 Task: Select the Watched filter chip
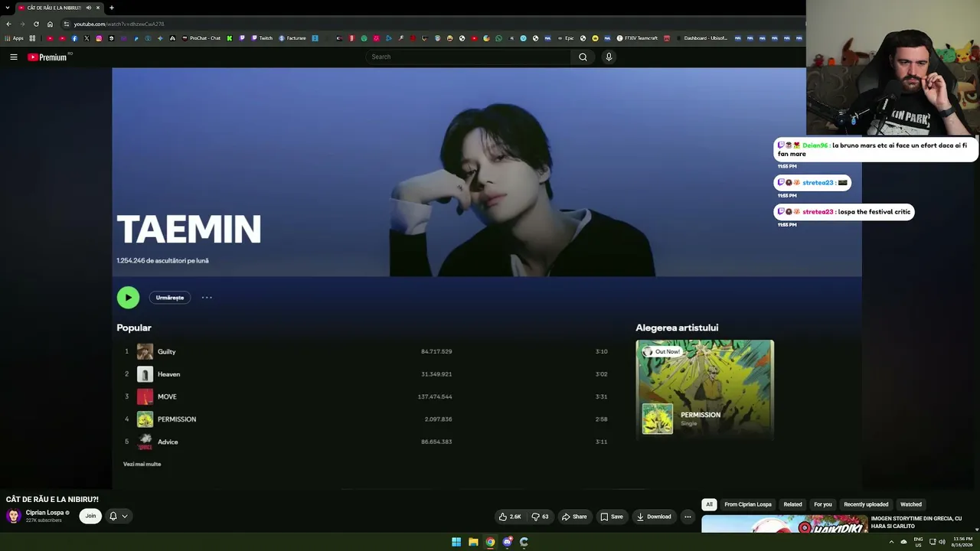pyautogui.click(x=911, y=504)
